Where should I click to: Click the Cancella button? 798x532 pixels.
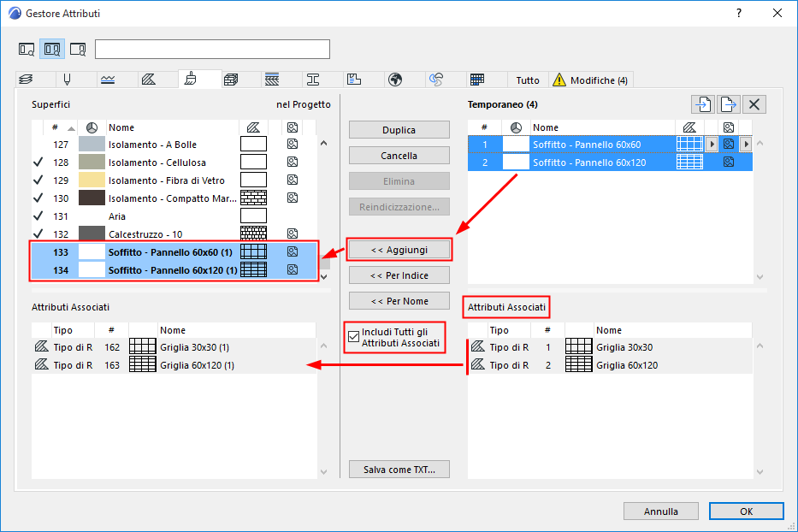[399, 156]
